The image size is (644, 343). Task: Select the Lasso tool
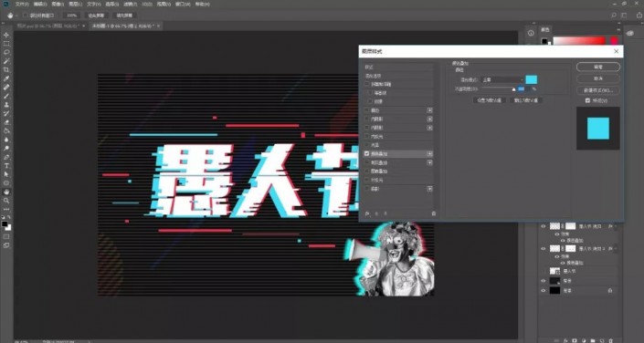click(x=6, y=53)
